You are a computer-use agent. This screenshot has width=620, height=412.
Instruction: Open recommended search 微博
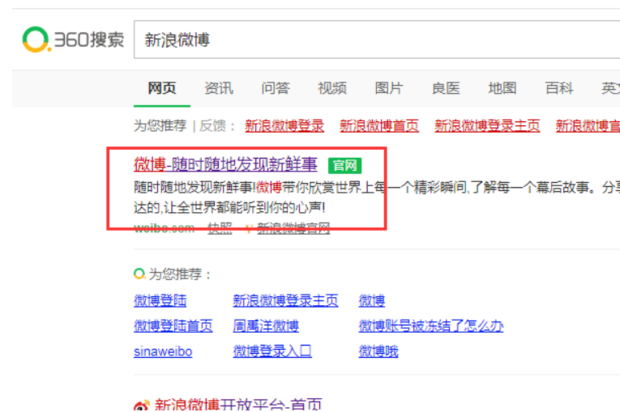pyautogui.click(x=372, y=301)
